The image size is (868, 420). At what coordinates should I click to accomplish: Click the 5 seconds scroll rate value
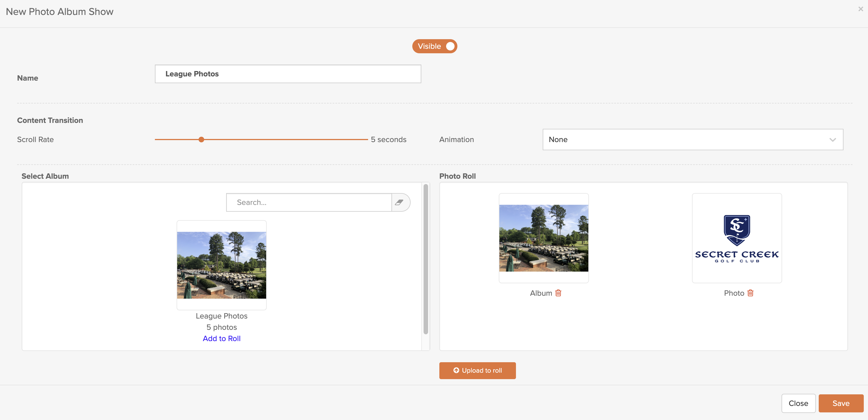388,139
